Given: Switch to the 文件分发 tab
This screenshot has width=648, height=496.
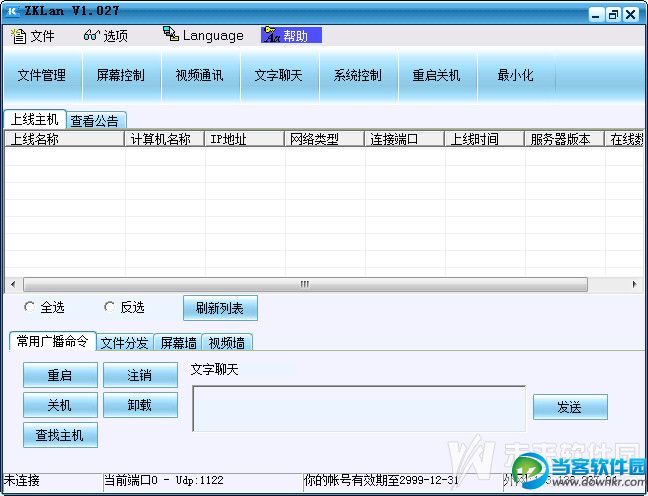Looking at the screenshot, I should pos(125,343).
